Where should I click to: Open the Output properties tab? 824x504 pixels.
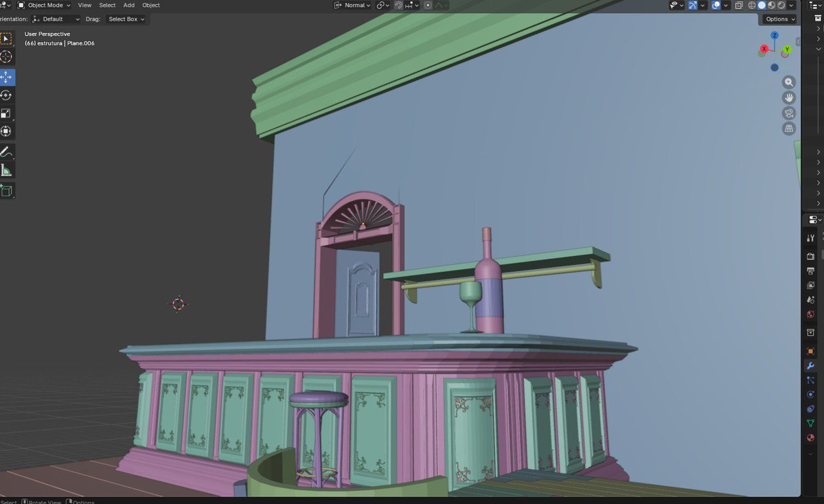(x=811, y=271)
